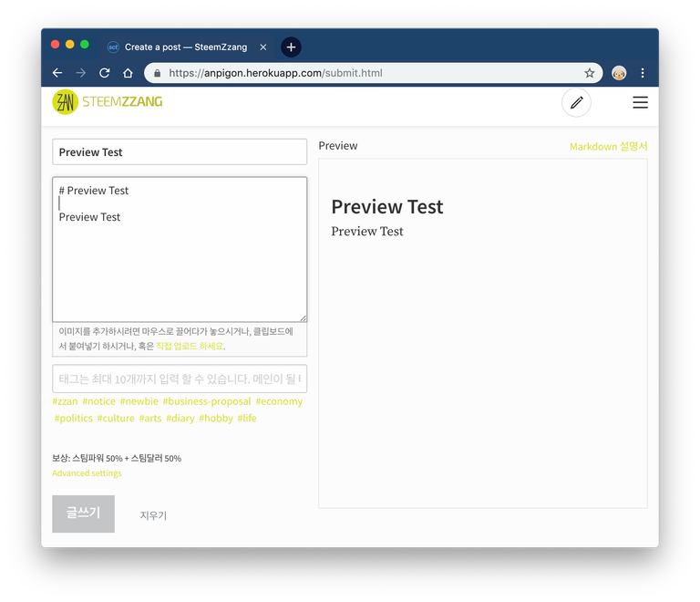Open Chrome three-dot menu
Viewport: 700px width, 602px height.
click(643, 73)
